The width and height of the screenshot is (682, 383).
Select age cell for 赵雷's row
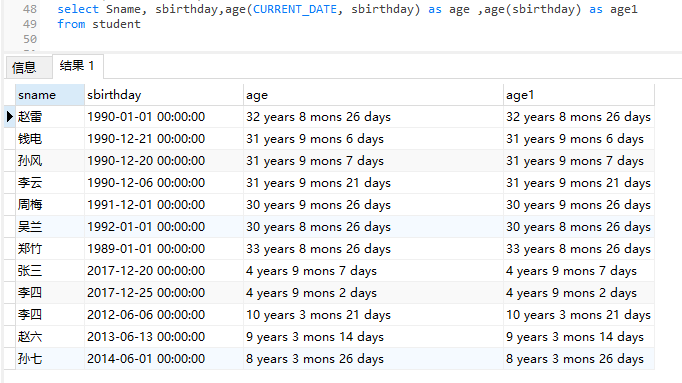[373, 117]
